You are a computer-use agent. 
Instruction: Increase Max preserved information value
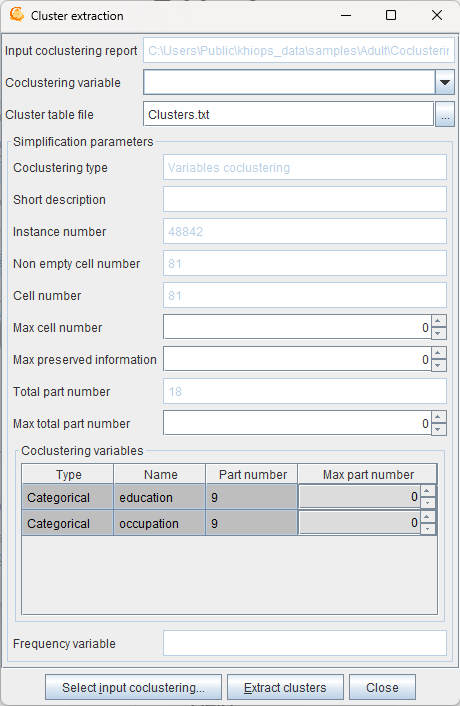point(438,353)
